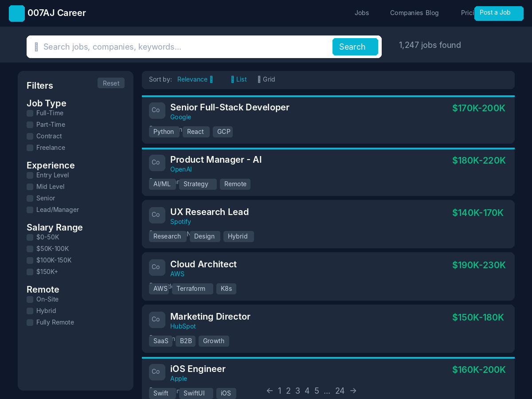The image size is (532, 399).
Task: Click the SaaS tag
Action: coord(160,341)
